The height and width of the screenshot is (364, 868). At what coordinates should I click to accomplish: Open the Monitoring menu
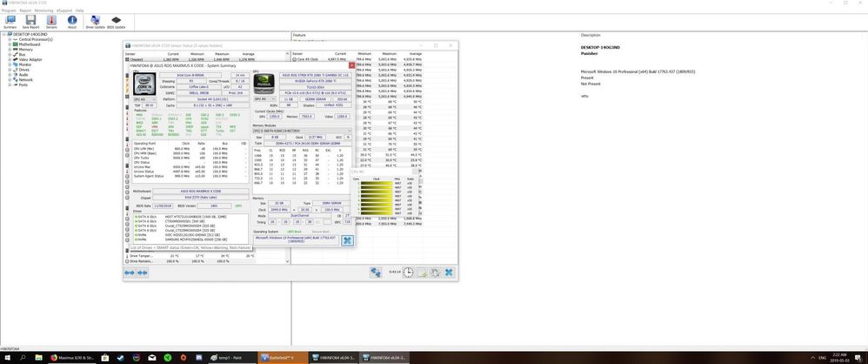pos(43,10)
